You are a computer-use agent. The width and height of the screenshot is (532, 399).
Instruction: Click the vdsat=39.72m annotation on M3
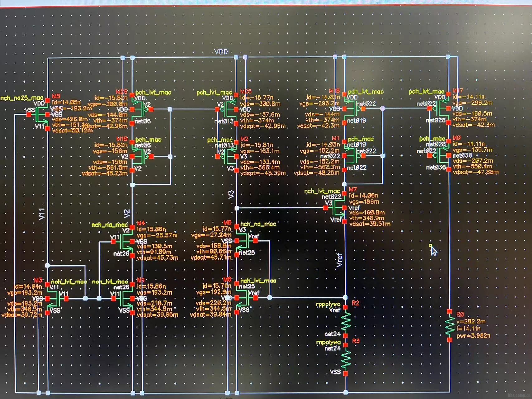22,315
